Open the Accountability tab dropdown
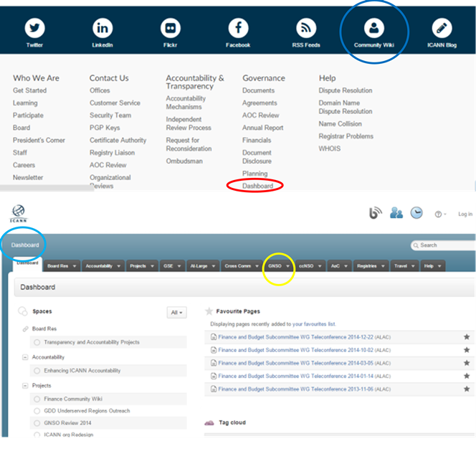 coord(119,266)
